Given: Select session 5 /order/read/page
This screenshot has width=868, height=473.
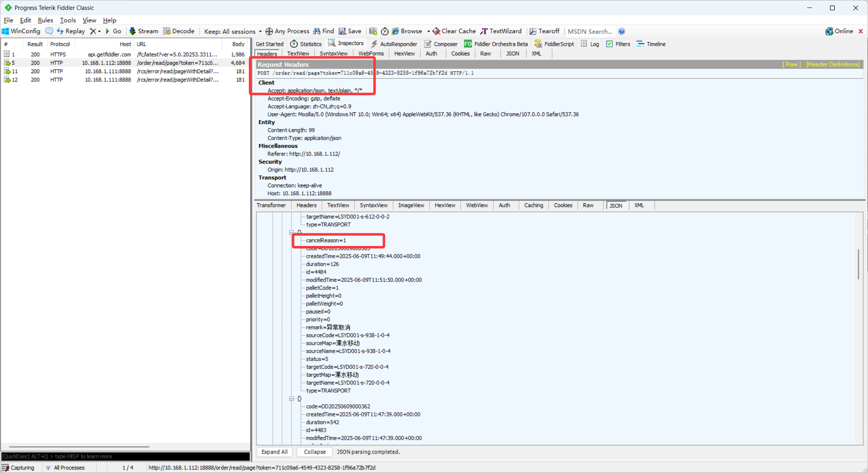Looking at the screenshot, I should pyautogui.click(x=125, y=63).
